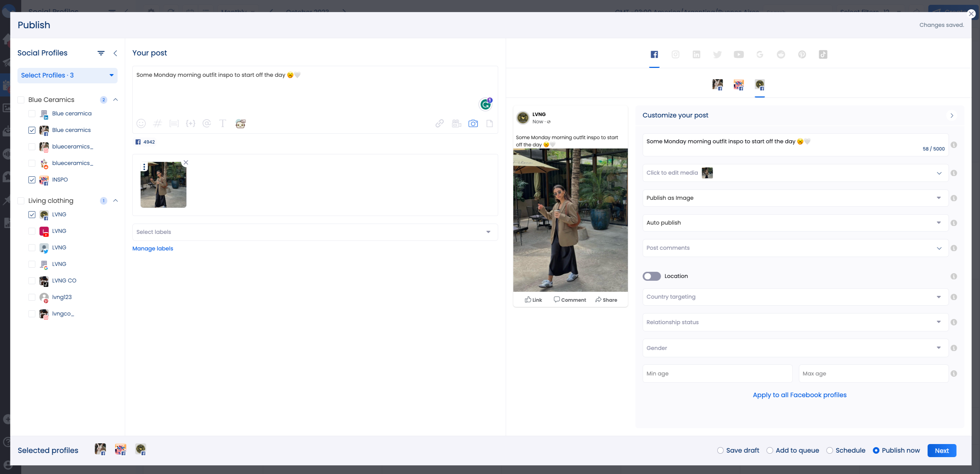Expand the Publish as Image dropdown
The height and width of the screenshot is (474, 980).
pyautogui.click(x=939, y=198)
